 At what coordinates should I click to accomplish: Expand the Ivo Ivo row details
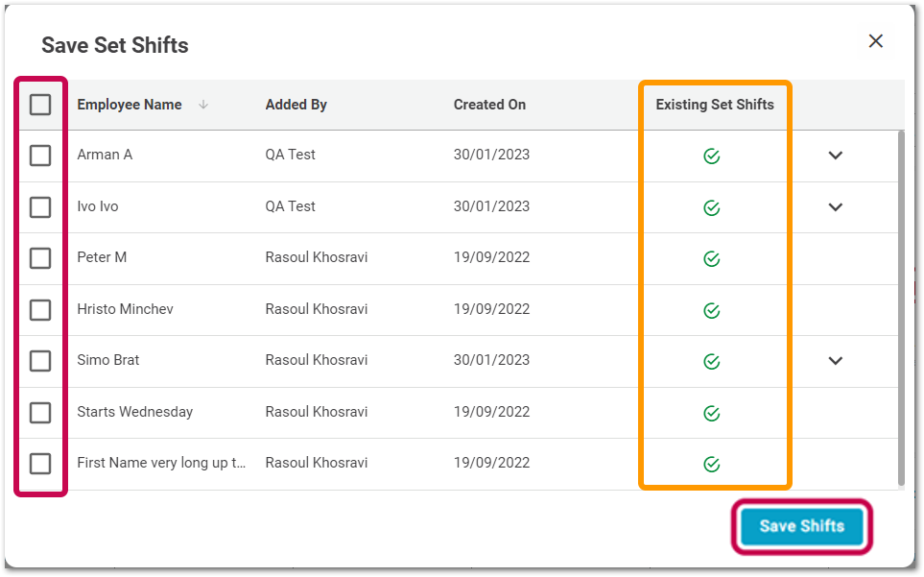[836, 207]
